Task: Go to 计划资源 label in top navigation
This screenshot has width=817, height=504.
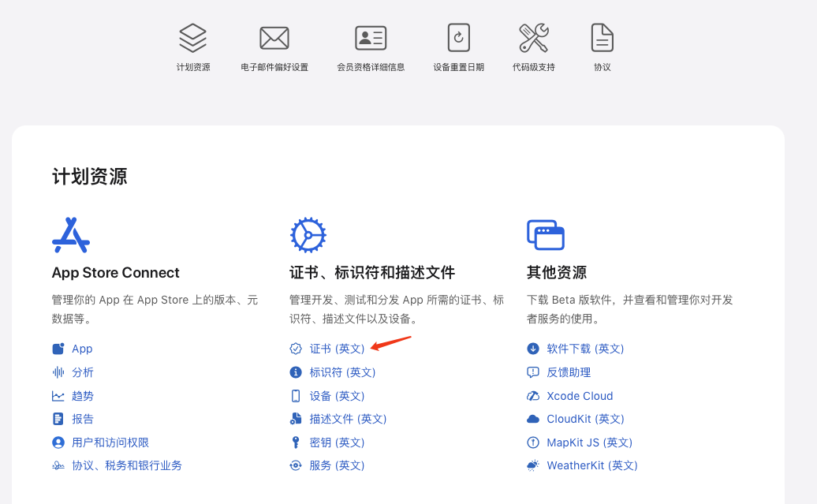Action: pos(192,67)
